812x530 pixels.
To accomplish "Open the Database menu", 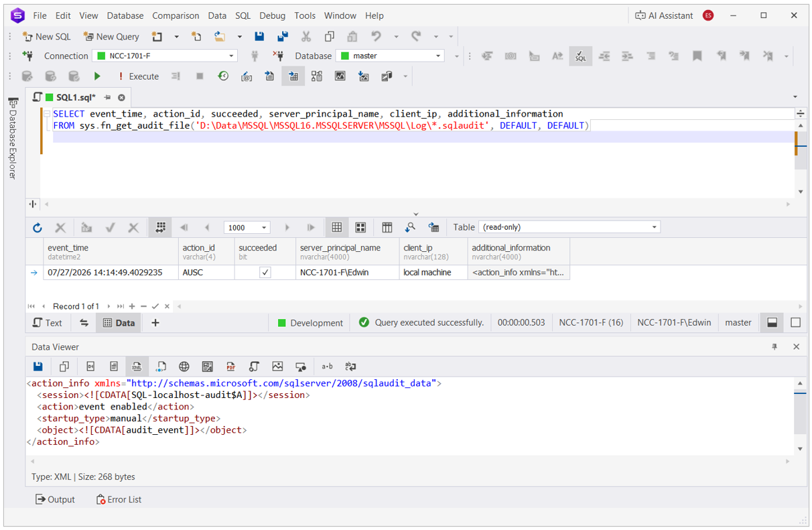I will click(125, 15).
